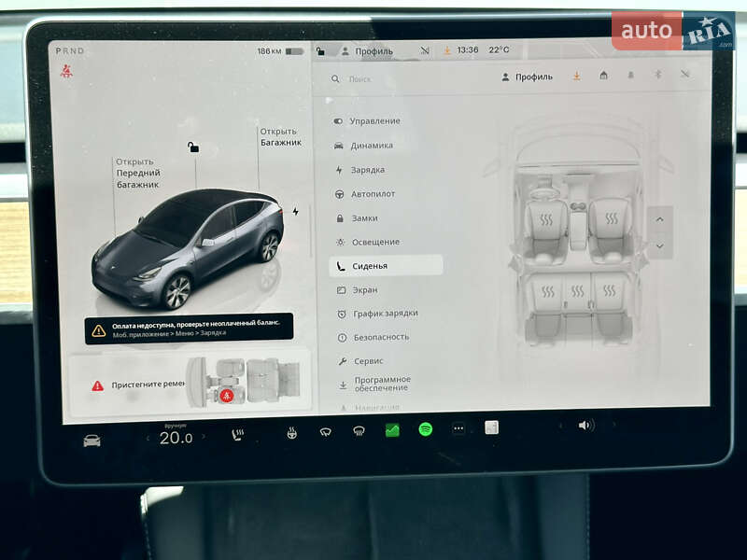Screen dimensions: 747x560
Task: Toggle the front defrost icon
Action: 359,431
